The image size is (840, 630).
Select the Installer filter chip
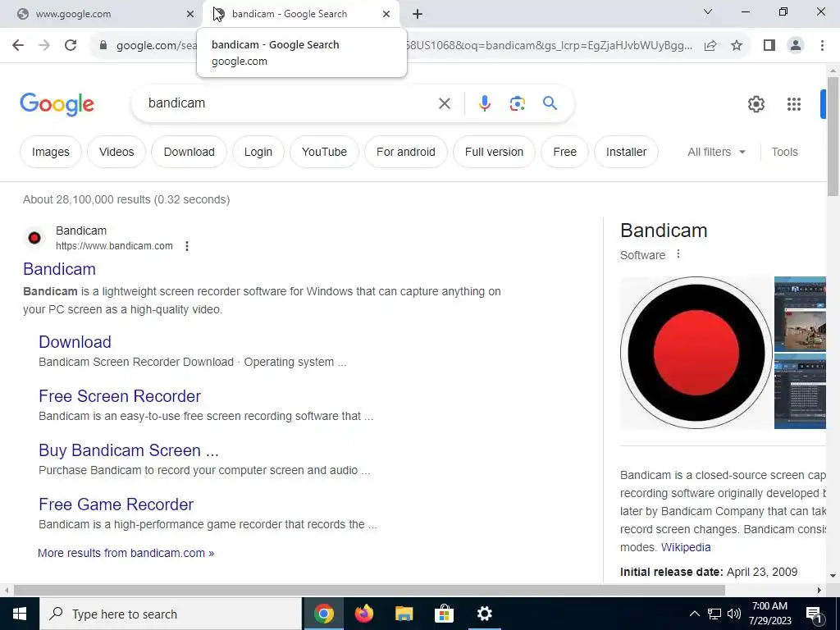click(x=626, y=152)
